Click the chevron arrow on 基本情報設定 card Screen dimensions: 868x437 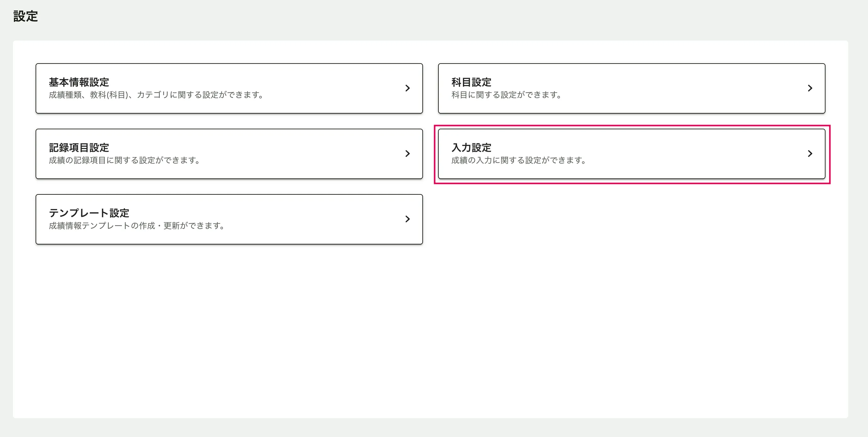tap(407, 88)
